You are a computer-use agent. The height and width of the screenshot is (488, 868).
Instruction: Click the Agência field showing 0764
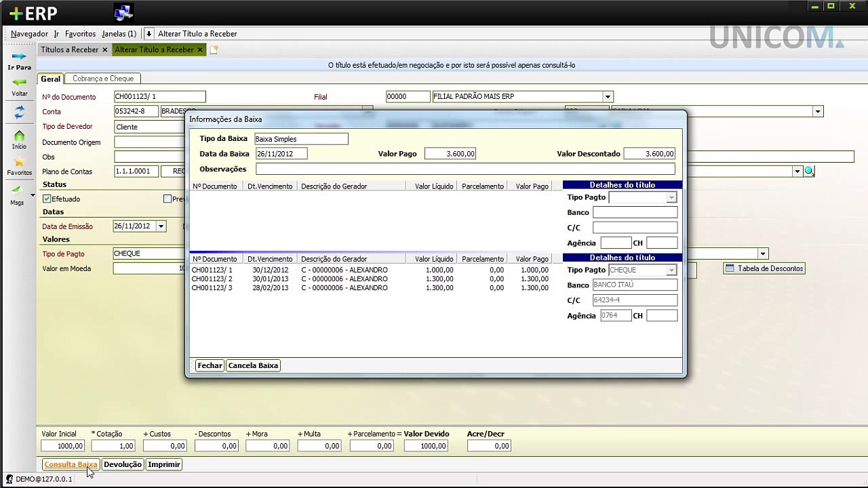[616, 316]
